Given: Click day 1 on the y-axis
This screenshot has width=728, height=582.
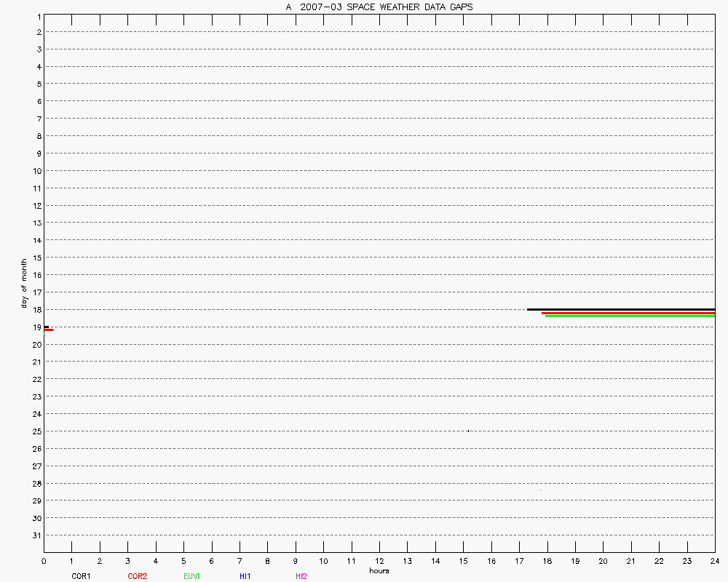Looking at the screenshot, I should pyautogui.click(x=37, y=15).
